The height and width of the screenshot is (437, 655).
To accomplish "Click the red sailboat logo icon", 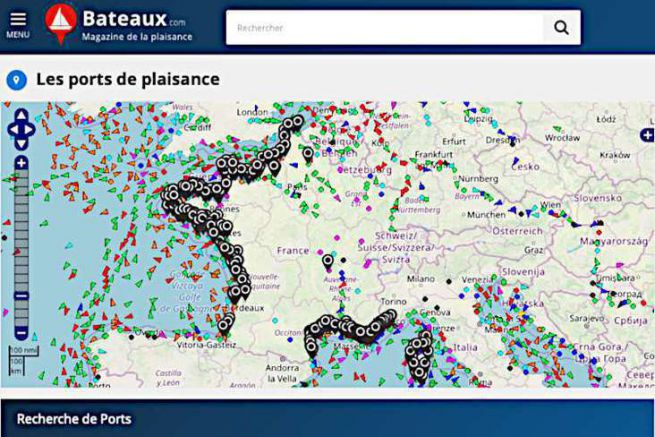I will point(61,22).
